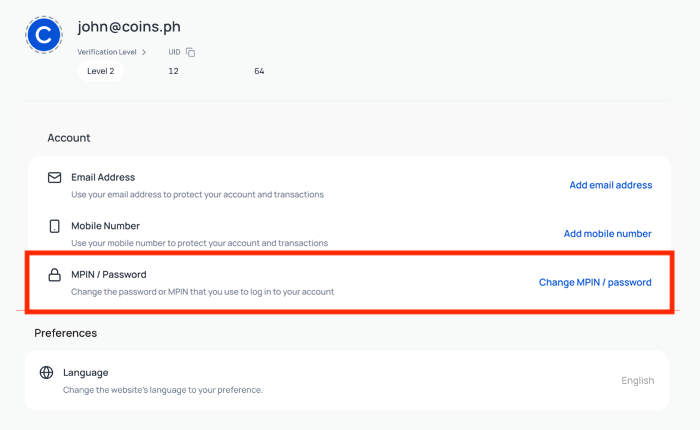Click the john@coins.ph account name

(x=129, y=27)
